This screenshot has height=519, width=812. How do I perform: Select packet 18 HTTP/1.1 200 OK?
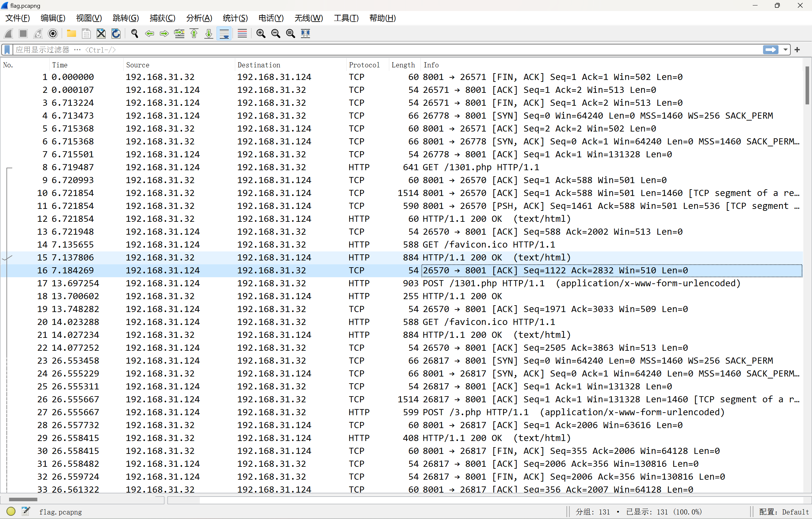pyautogui.click(x=401, y=296)
